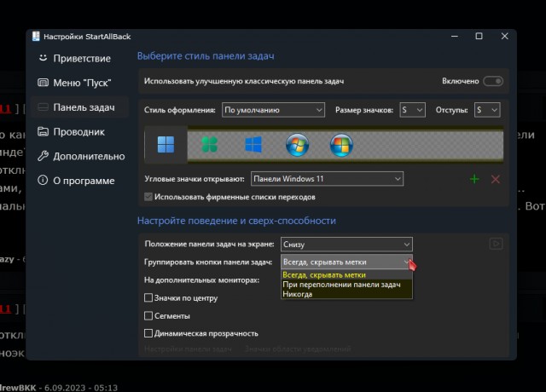This screenshot has width=546, height=392.
Task: Maximize the StartAllBack settings window
Action: [x=479, y=36]
